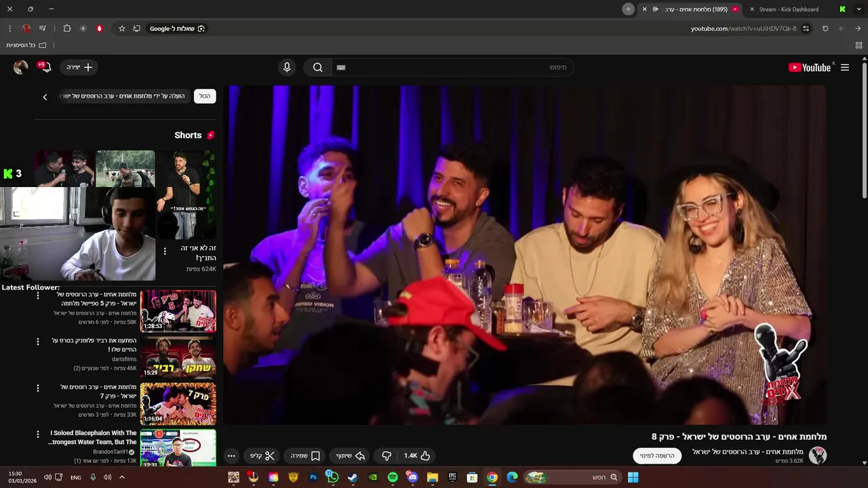Open the Chrome profile avatar
The width and height of the screenshot is (868, 488).
pos(26,28)
